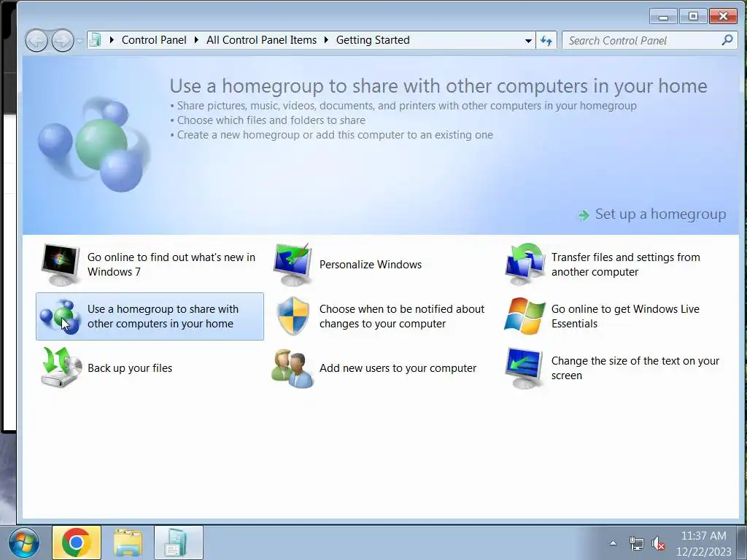Open Personalize Windows text link
Image resolution: width=747 pixels, height=560 pixels.
pos(371,264)
